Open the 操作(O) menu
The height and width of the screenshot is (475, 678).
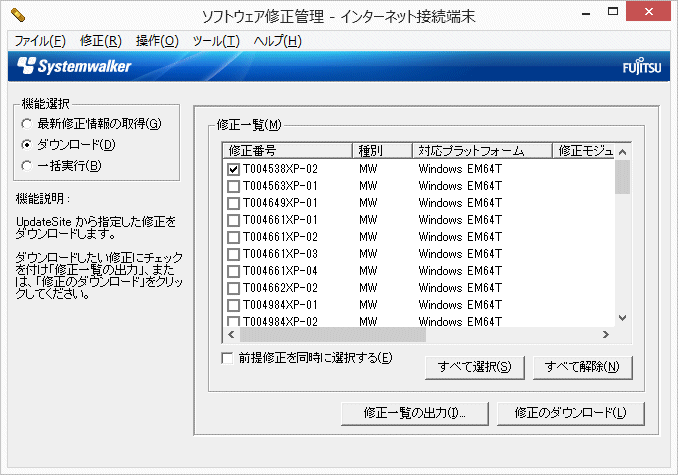[x=157, y=41]
